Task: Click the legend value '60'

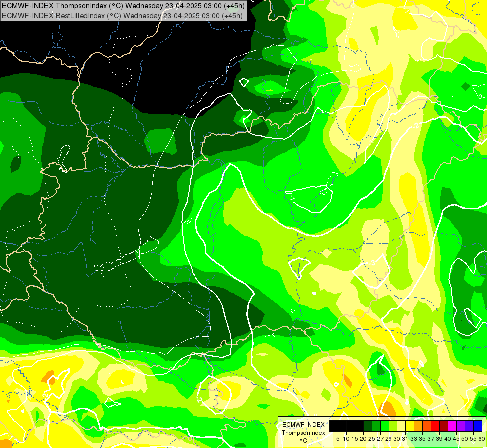Action: click(482, 439)
